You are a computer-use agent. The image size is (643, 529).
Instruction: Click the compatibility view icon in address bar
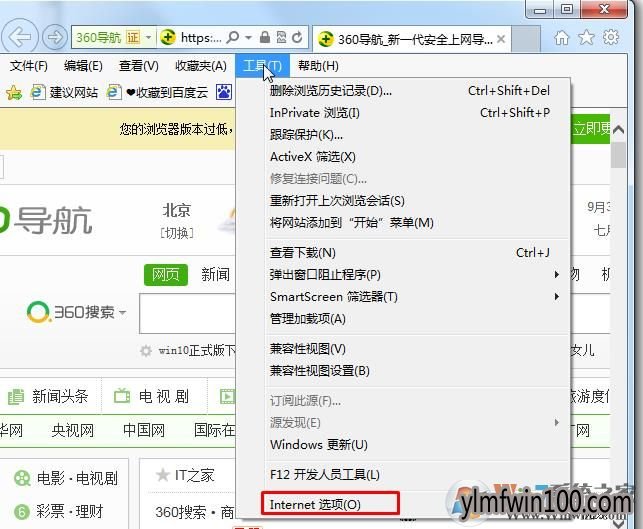(x=281, y=37)
